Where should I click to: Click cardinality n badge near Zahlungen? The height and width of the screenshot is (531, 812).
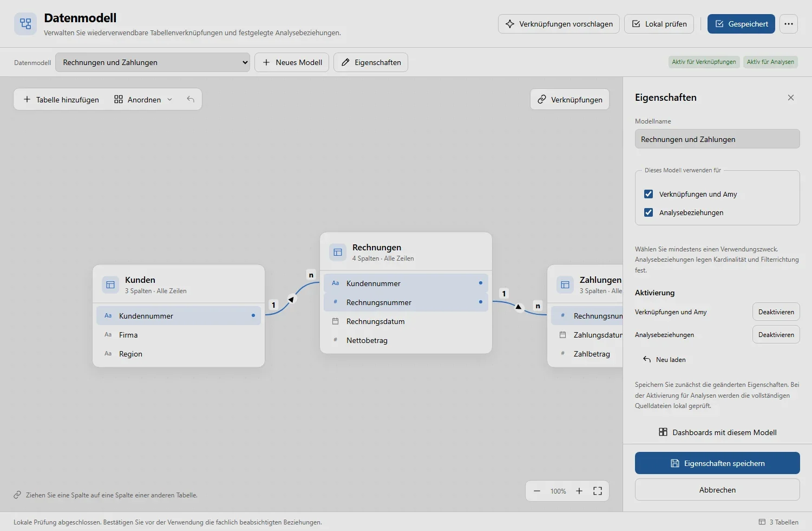[x=538, y=306]
